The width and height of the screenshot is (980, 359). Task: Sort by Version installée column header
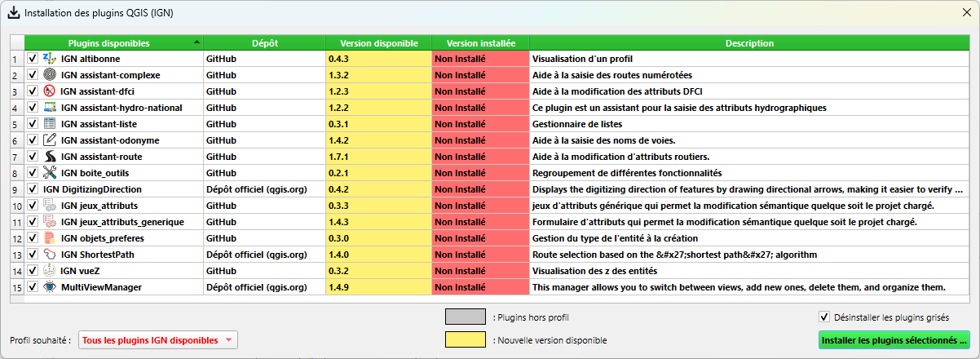480,43
